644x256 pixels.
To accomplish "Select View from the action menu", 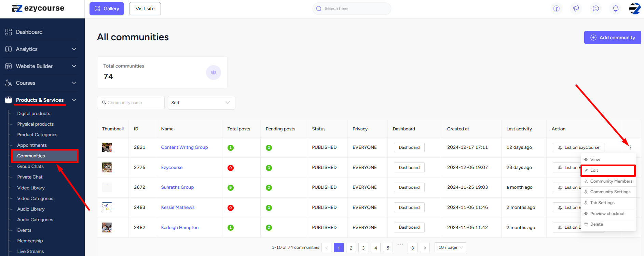I will [608, 160].
